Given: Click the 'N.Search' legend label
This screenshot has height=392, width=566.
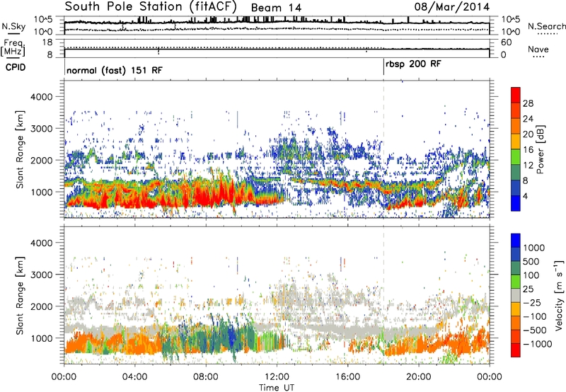Looking at the screenshot, I should 547,26.
